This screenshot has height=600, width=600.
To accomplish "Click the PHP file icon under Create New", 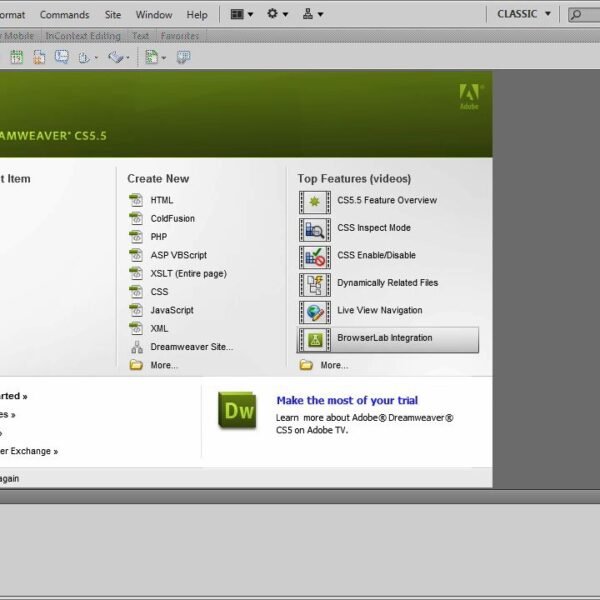I will pos(136,237).
